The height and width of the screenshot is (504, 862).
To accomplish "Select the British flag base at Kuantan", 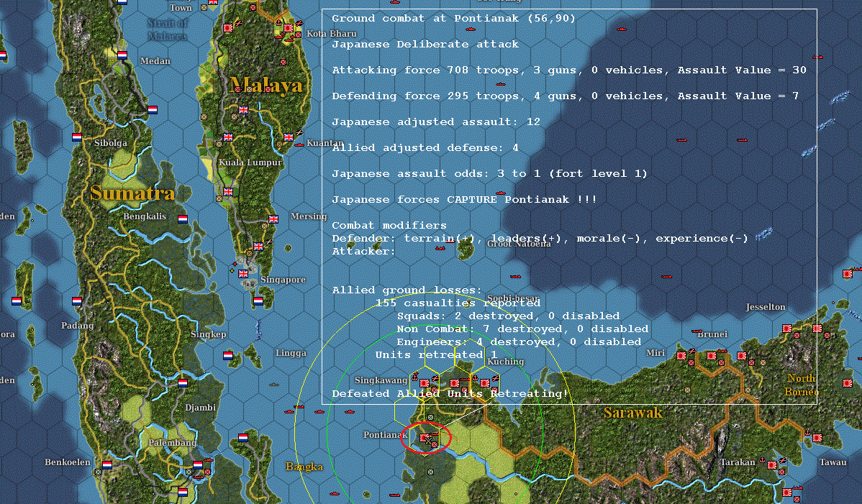I will (x=289, y=137).
